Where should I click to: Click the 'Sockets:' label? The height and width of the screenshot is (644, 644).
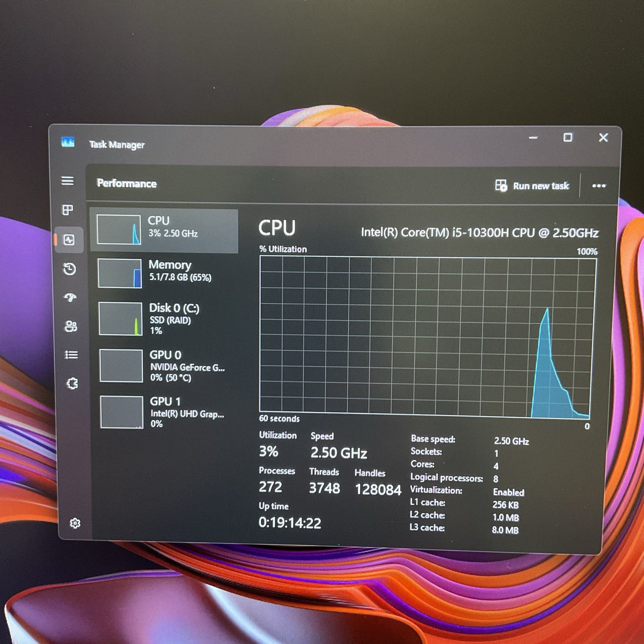(x=426, y=452)
